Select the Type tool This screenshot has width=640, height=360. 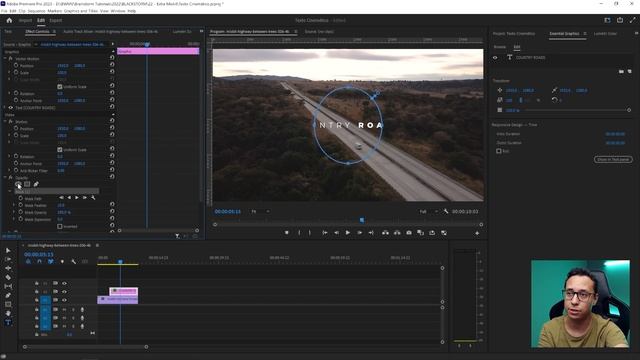8,322
